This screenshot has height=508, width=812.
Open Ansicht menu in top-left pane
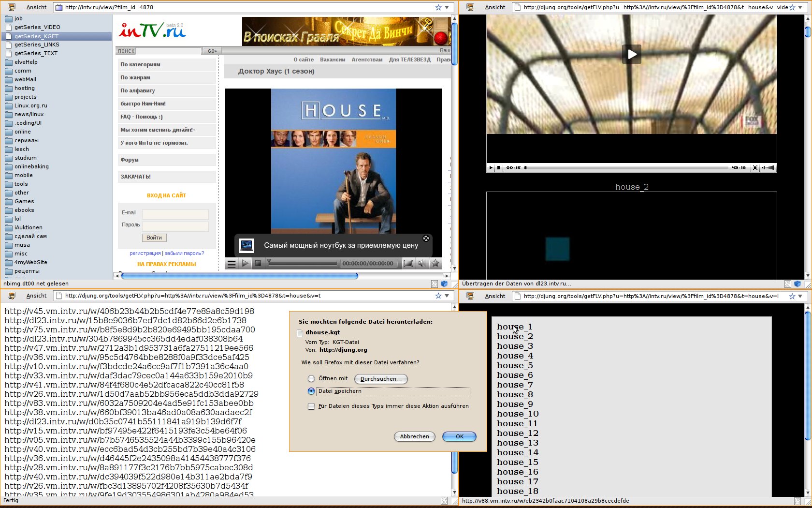(36, 7)
